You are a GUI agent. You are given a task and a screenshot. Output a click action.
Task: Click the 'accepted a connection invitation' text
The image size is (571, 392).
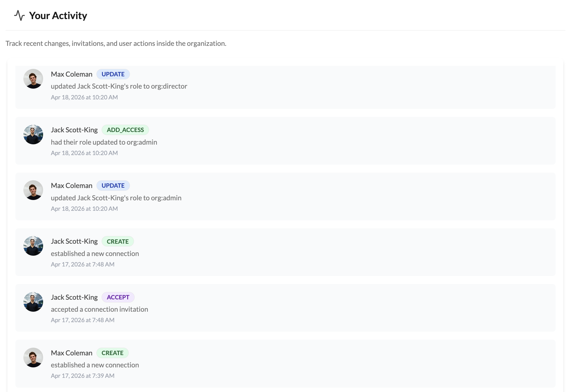(99, 309)
